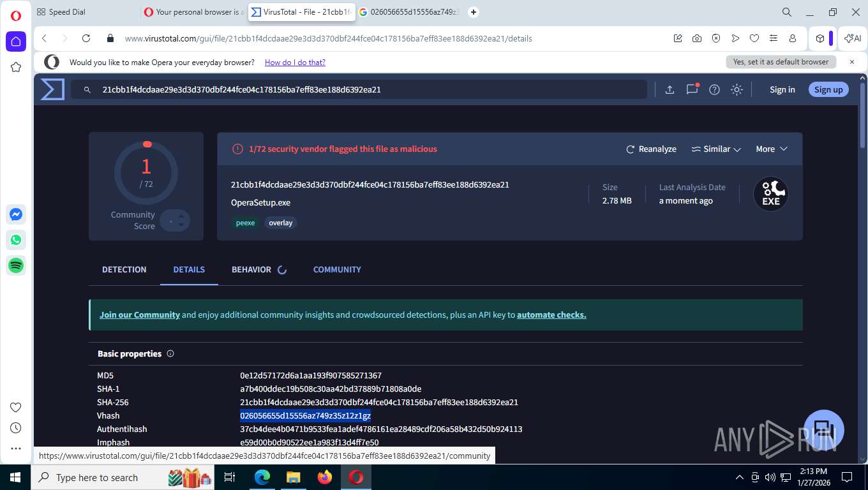Open the extensions cube icon

pos(820,38)
